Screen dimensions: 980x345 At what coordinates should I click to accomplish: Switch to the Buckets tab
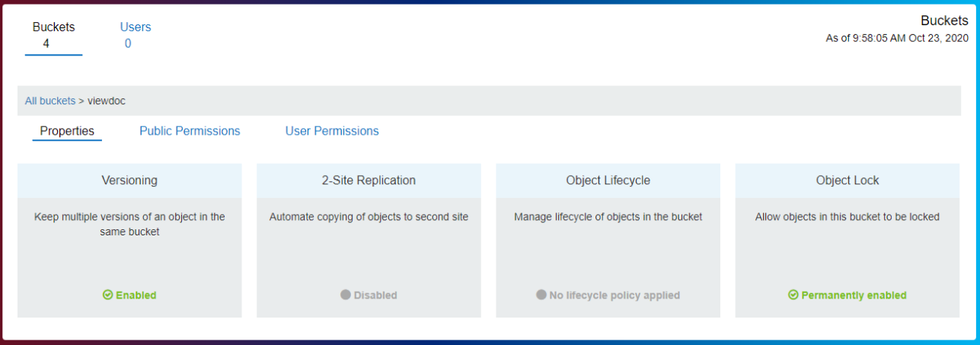coord(53,35)
